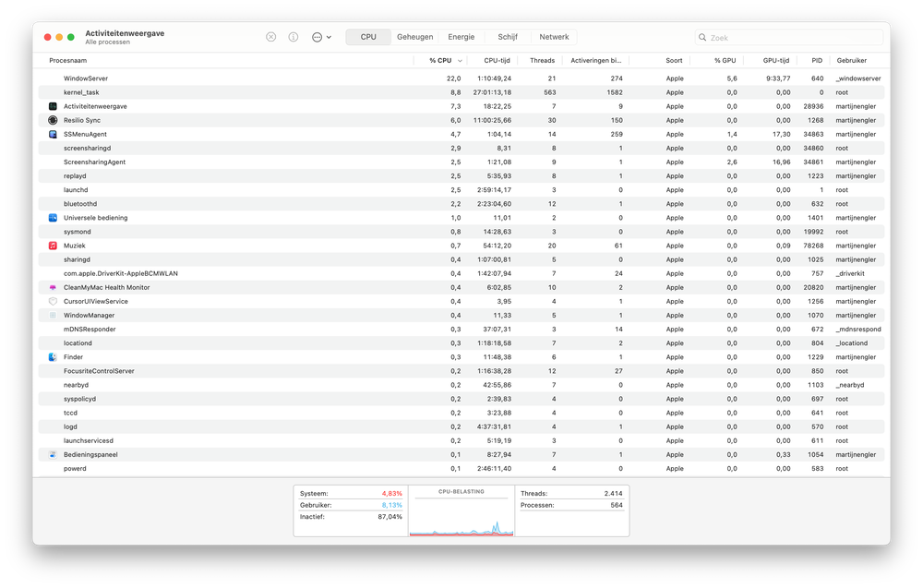Sort by the % GPU column header
This screenshot has width=923, height=588.
725,61
